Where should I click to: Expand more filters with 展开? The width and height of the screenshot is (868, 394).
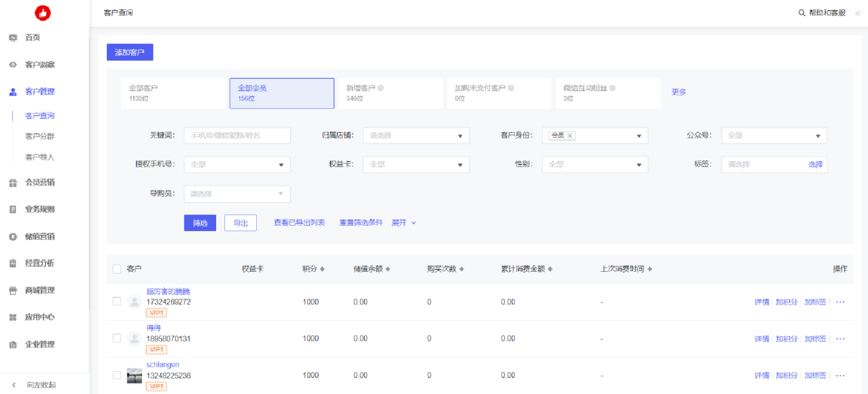pos(404,223)
